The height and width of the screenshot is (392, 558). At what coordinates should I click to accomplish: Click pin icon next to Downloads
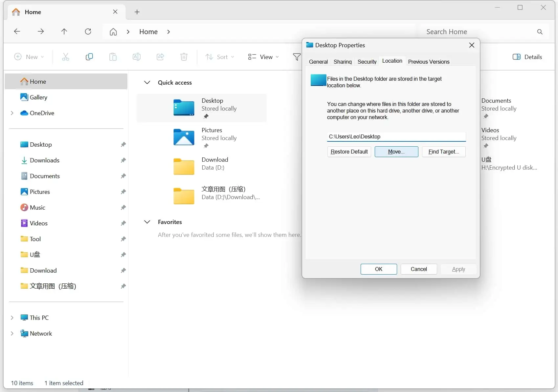pos(123,160)
